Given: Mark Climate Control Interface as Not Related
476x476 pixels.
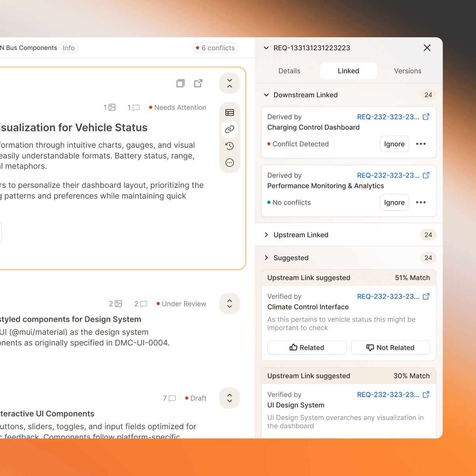Looking at the screenshot, I should point(391,347).
